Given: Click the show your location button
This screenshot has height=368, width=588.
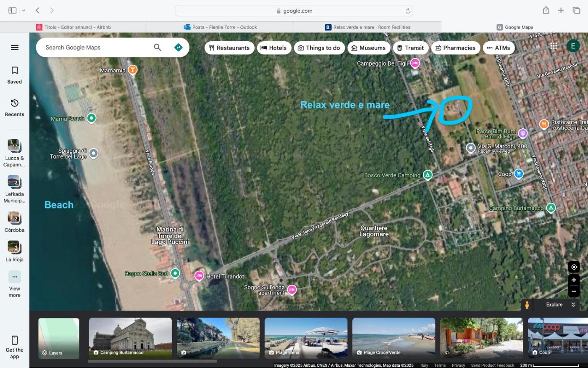Looking at the screenshot, I should 574,267.
